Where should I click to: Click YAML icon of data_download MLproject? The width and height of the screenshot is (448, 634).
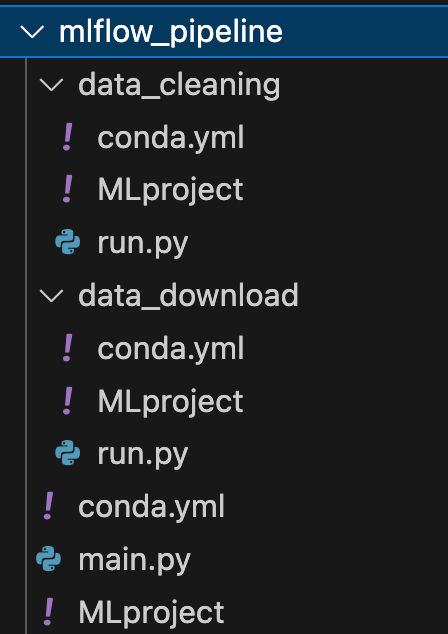click(x=68, y=401)
